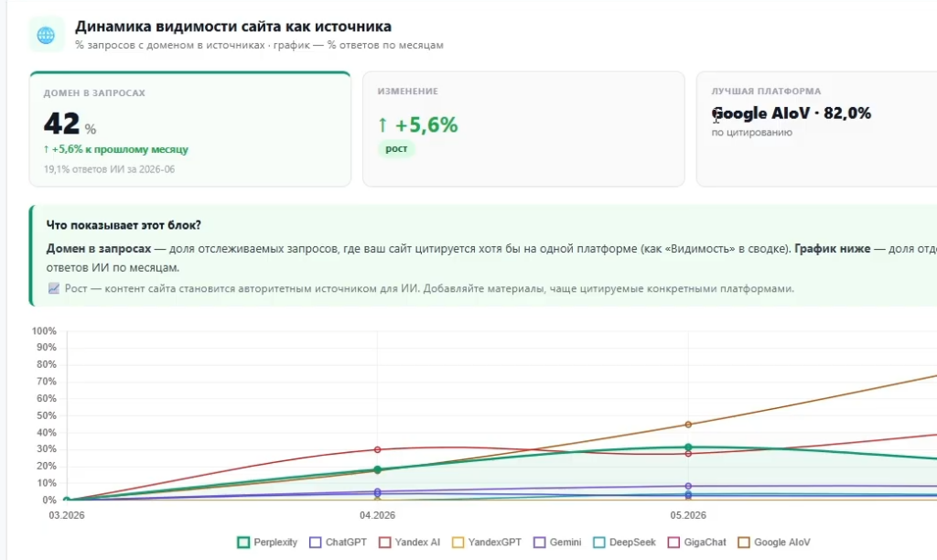This screenshot has height=560, width=937.
Task: Click the 04.2026 axis label
Action: (x=377, y=515)
